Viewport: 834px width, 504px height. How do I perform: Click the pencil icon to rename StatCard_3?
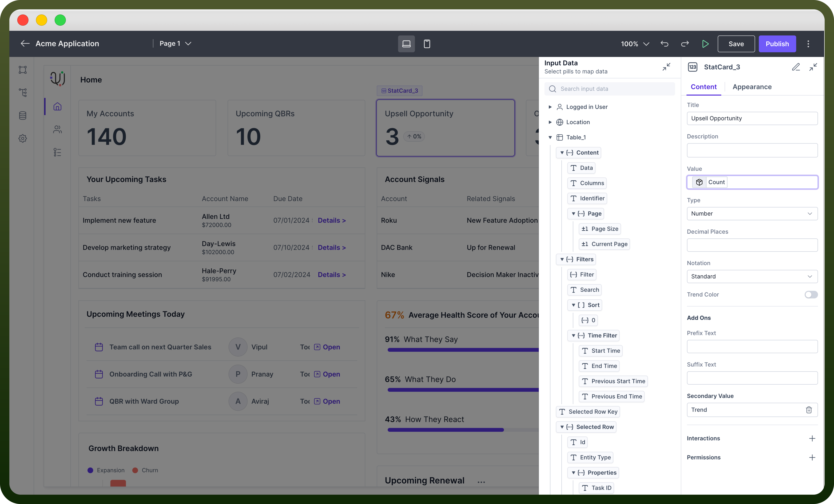click(x=796, y=67)
